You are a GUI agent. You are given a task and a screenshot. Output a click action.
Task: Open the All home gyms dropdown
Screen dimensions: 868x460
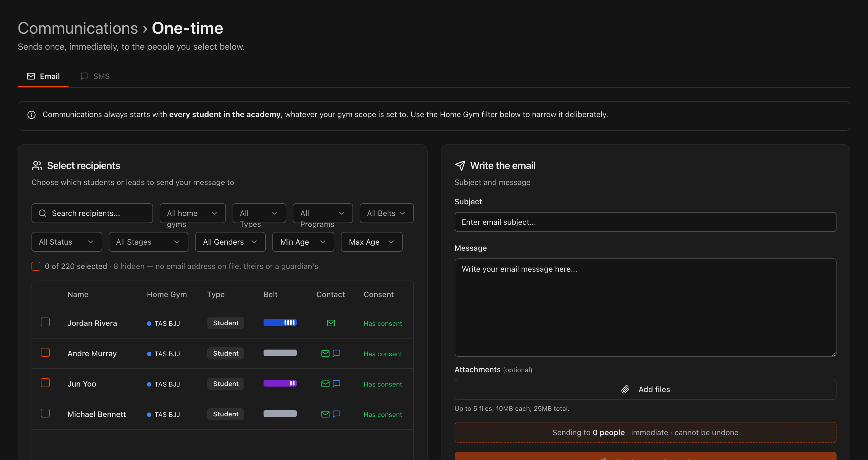coord(192,213)
